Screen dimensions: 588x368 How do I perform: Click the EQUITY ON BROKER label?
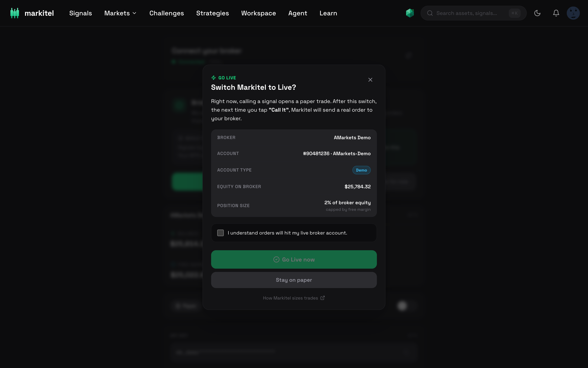239,187
